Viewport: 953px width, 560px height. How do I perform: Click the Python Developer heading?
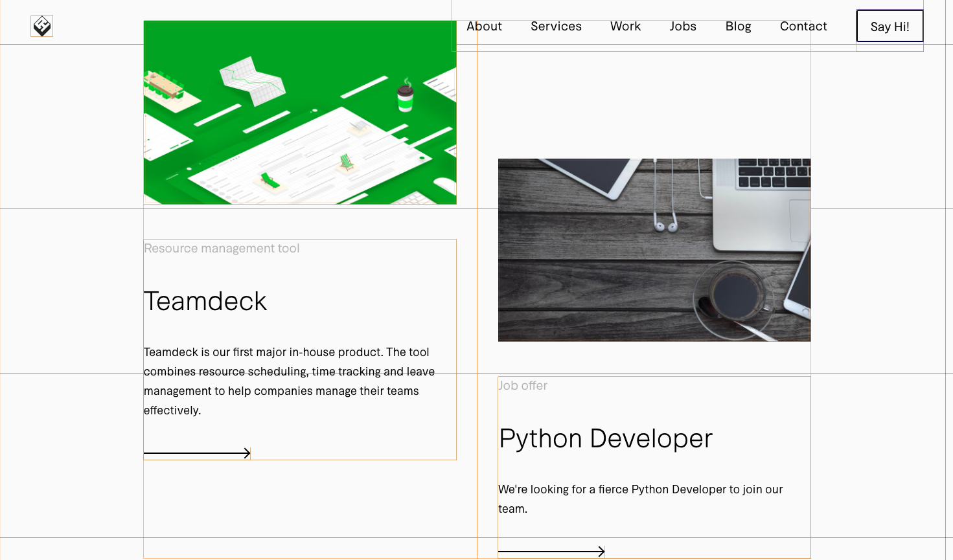point(606,438)
